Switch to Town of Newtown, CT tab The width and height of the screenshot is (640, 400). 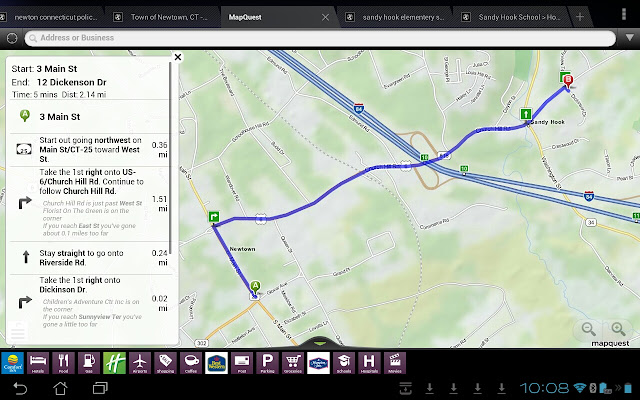point(165,17)
